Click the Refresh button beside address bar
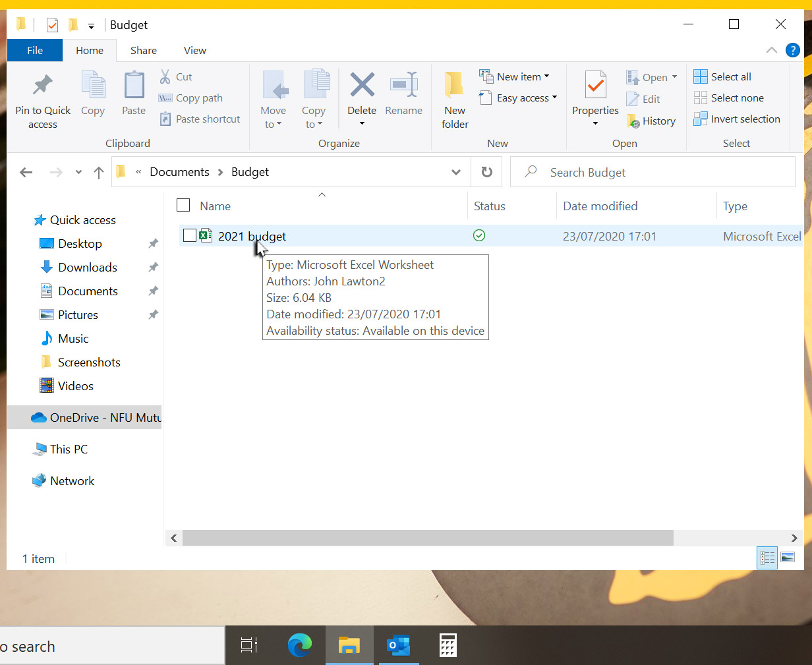 [486, 172]
